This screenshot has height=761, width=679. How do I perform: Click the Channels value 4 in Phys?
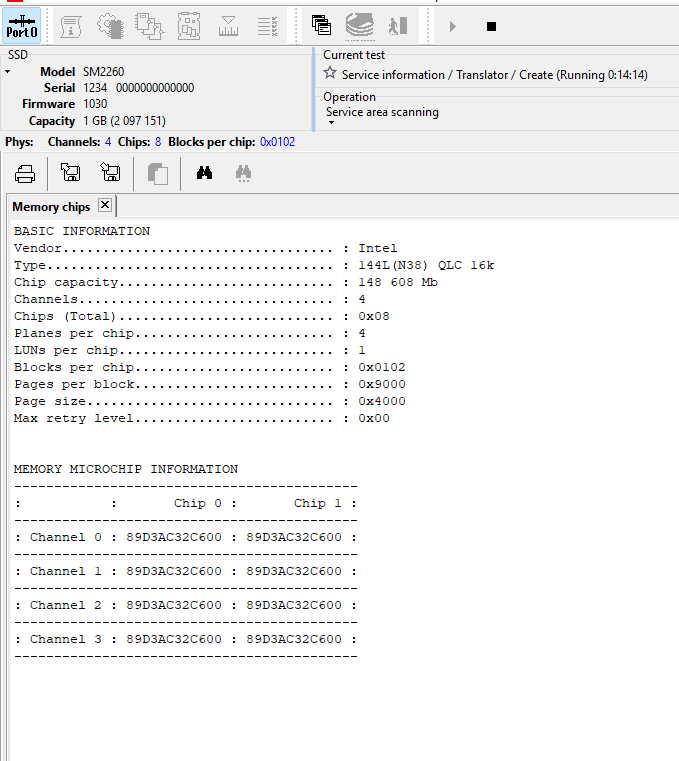coord(108,142)
